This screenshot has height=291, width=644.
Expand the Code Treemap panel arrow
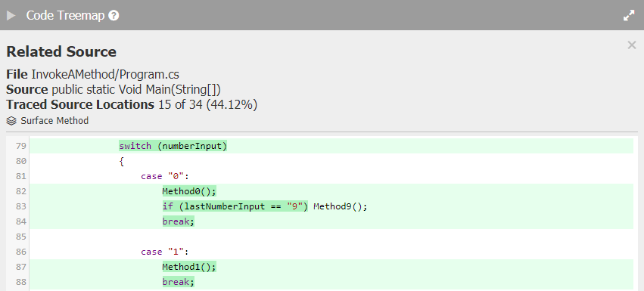(x=11, y=16)
